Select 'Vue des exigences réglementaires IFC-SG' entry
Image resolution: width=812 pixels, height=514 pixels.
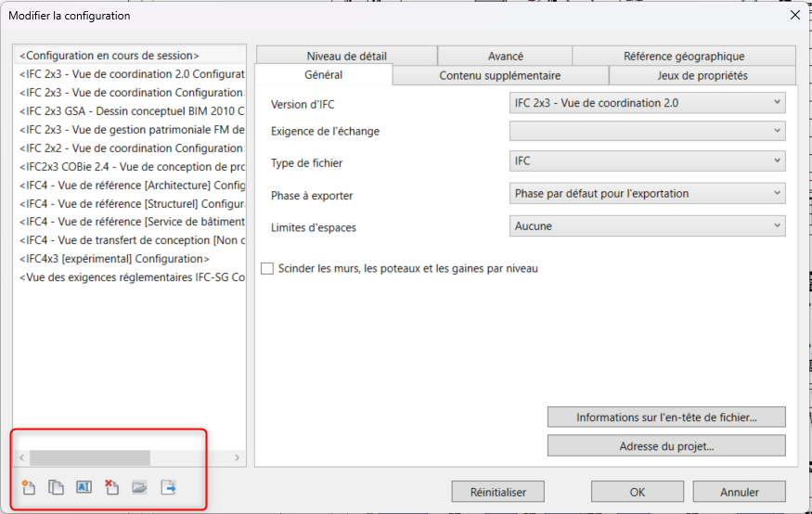(x=130, y=277)
